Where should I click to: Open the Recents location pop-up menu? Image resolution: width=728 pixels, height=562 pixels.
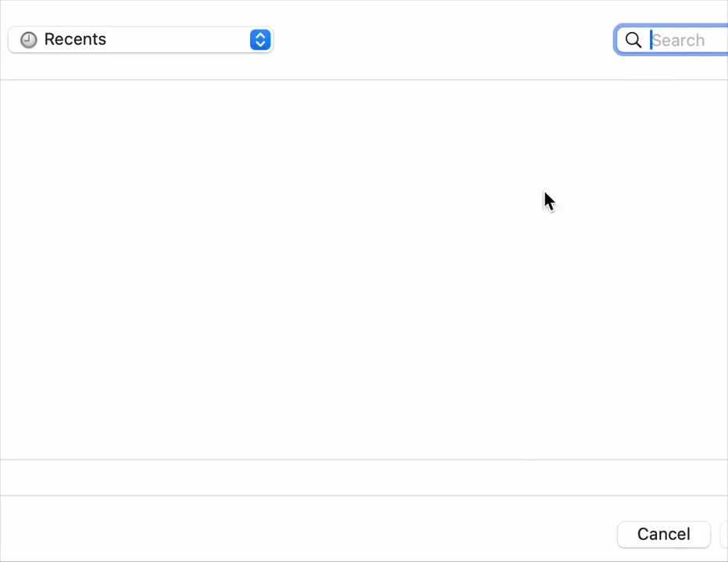click(141, 40)
